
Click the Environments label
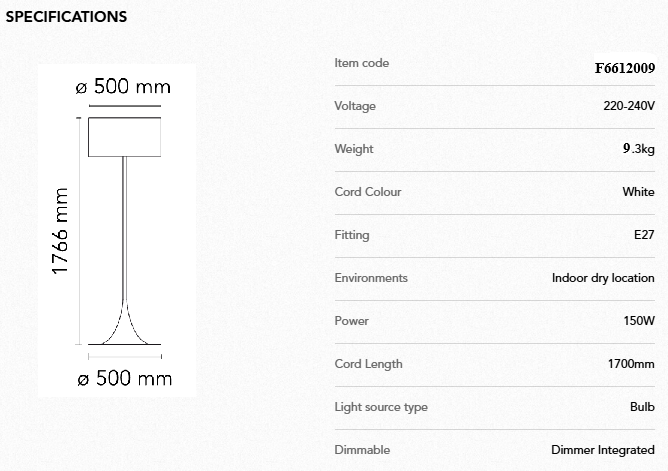[x=371, y=278]
